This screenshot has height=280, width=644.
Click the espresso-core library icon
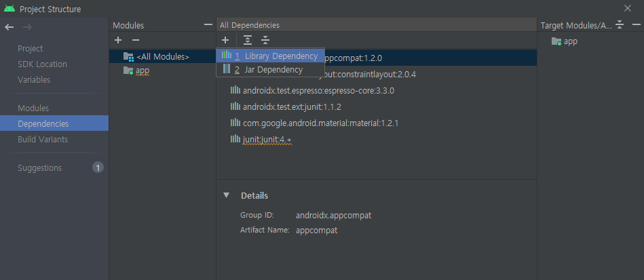(235, 90)
